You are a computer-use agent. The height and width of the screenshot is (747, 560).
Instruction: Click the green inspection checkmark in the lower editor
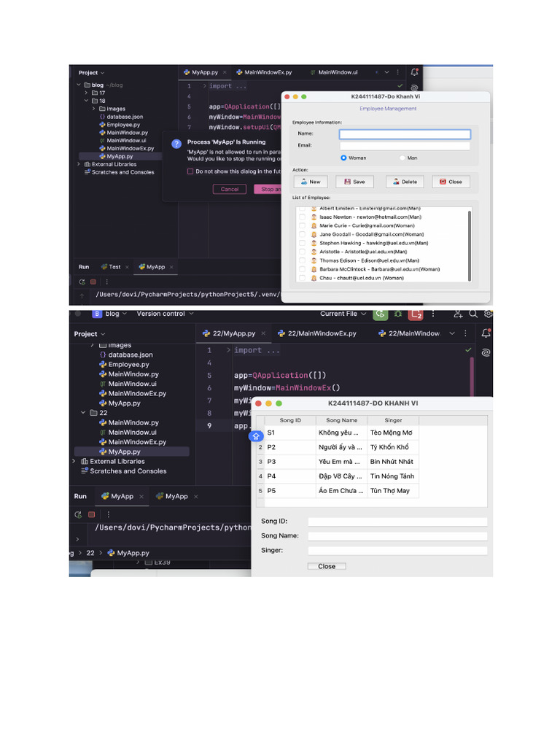coord(468,349)
